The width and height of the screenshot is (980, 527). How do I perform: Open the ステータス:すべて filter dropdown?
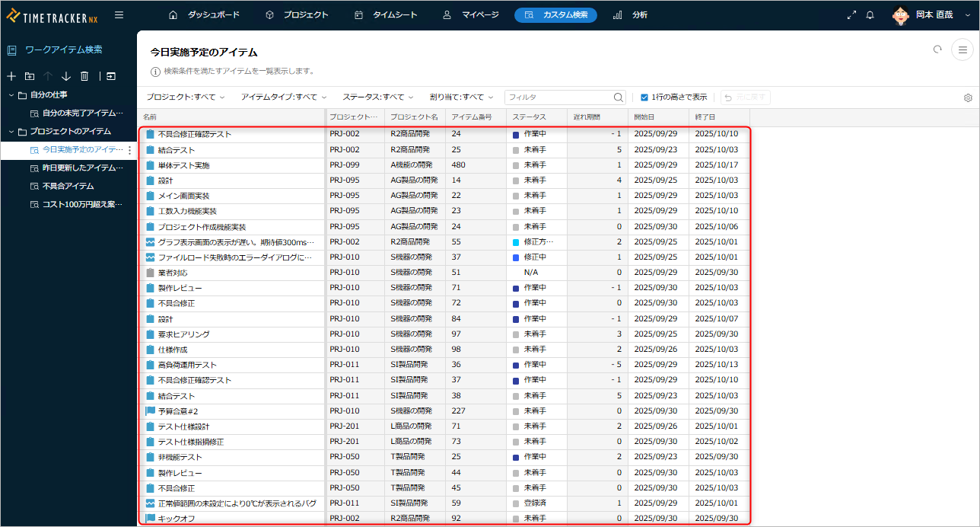pos(377,97)
